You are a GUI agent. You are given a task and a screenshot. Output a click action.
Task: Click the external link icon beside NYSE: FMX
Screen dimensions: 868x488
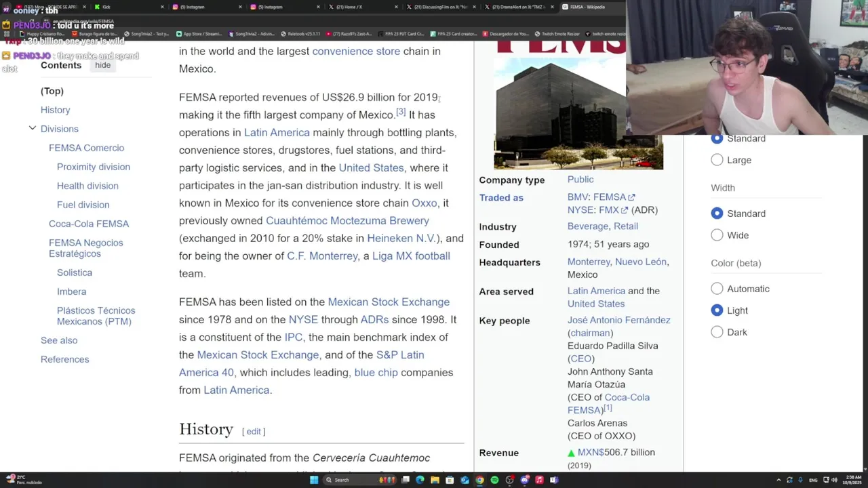[625, 210]
